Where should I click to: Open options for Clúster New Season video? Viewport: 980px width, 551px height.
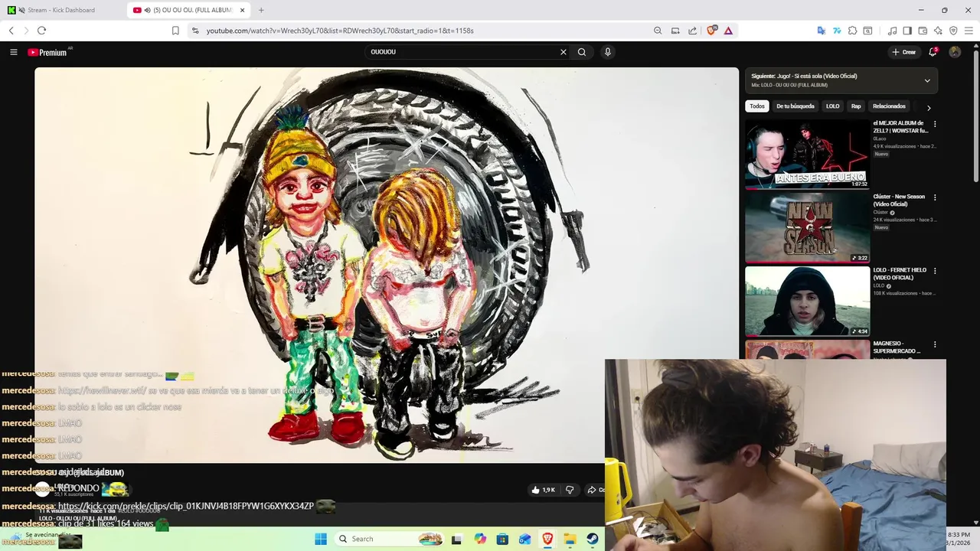pyautogui.click(x=935, y=197)
